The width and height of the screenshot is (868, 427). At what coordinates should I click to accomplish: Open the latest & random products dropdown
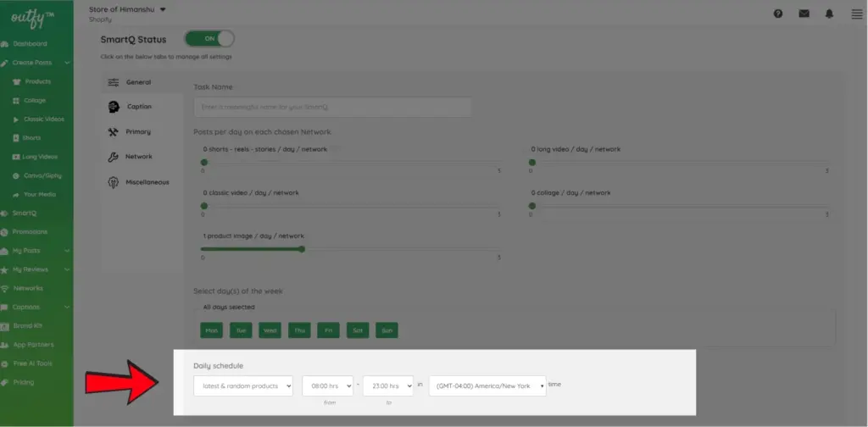[242, 385]
